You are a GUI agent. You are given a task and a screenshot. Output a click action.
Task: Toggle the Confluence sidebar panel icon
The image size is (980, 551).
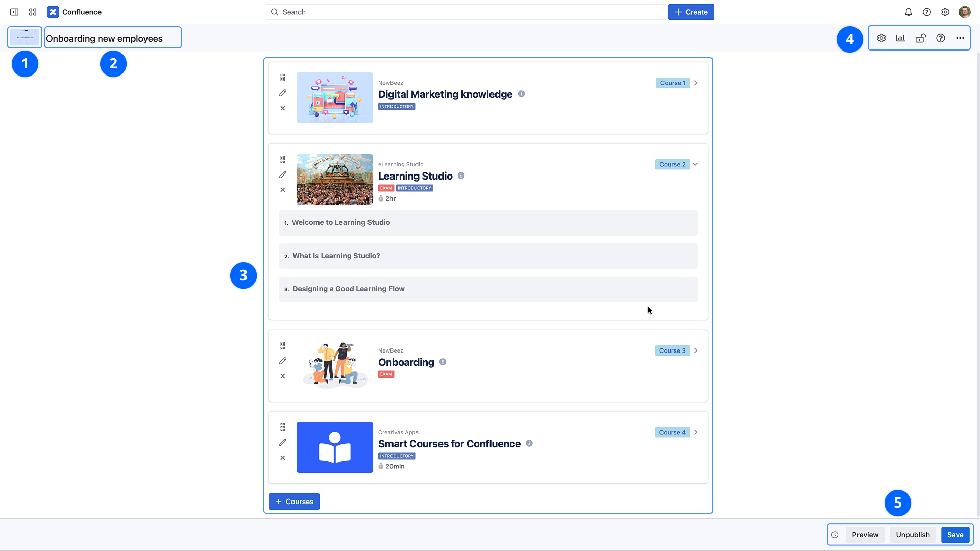(14, 12)
